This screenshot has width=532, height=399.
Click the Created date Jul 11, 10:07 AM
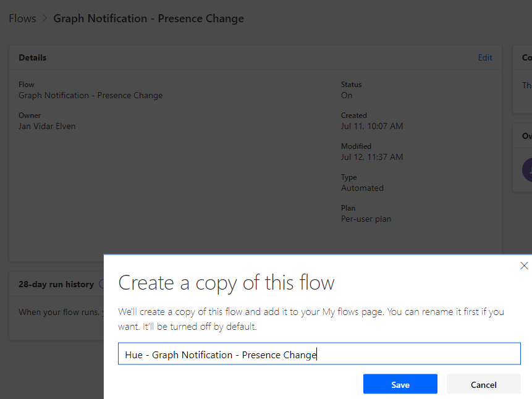(372, 126)
